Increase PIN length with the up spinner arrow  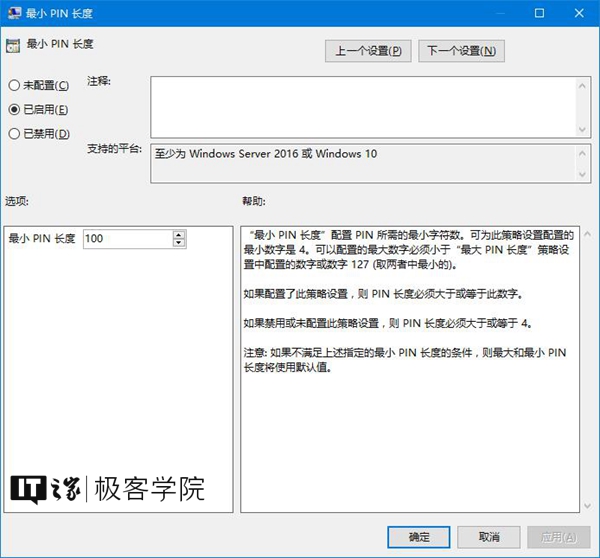point(179,234)
